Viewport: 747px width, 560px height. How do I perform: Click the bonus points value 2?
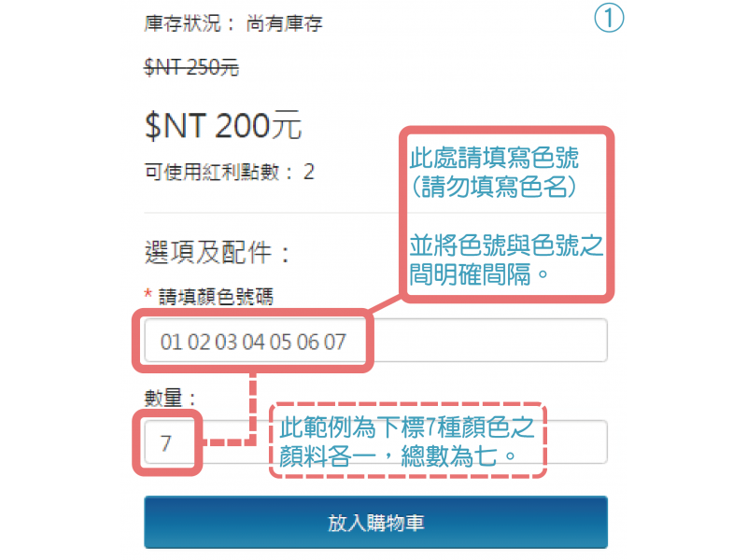(309, 172)
